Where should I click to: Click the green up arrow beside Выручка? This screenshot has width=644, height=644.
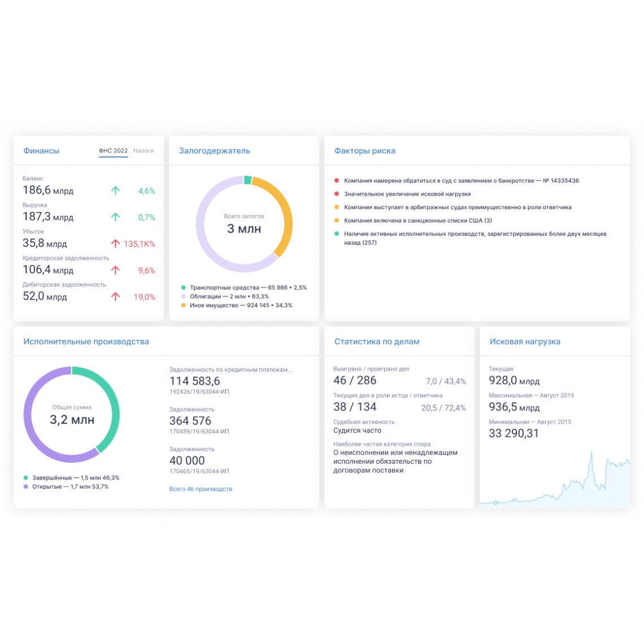115,217
